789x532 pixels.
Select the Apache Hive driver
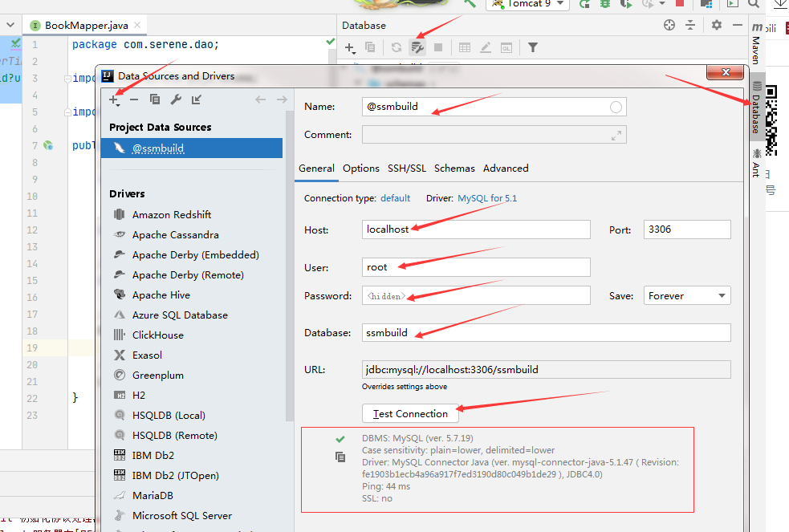(161, 295)
